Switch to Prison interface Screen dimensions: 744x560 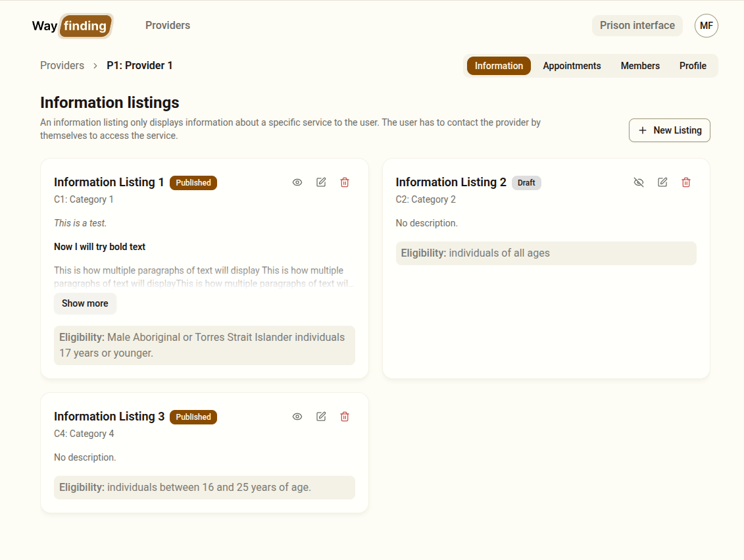point(637,26)
